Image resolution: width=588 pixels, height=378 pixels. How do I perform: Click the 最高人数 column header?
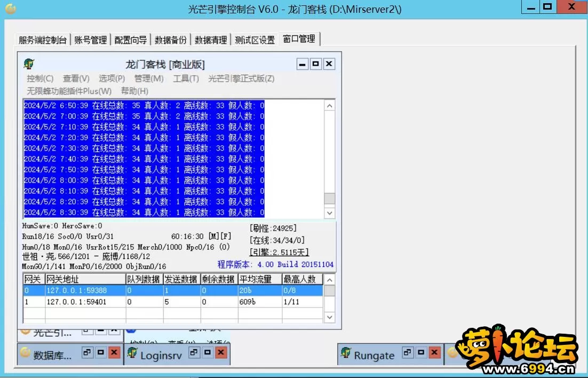[302, 279]
